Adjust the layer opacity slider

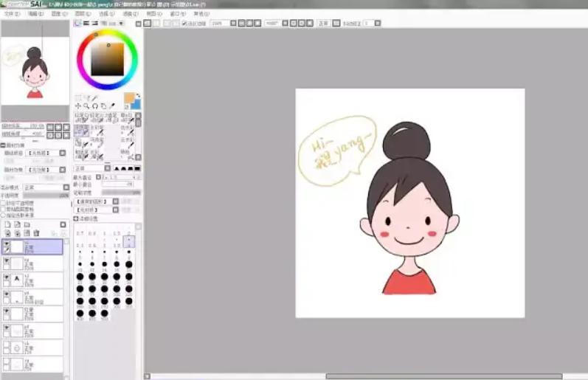coord(46,196)
